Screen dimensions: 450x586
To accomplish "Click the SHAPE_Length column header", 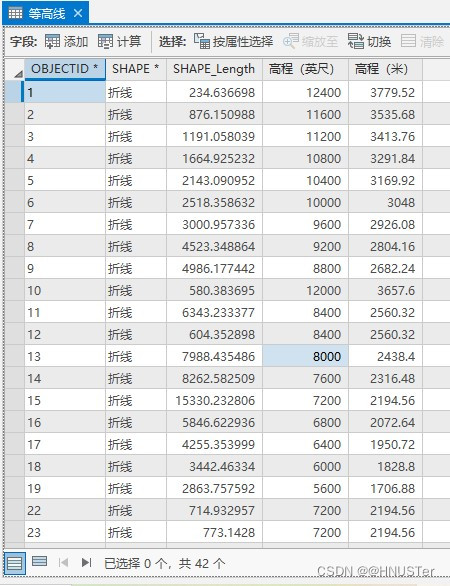I will click(x=214, y=69).
